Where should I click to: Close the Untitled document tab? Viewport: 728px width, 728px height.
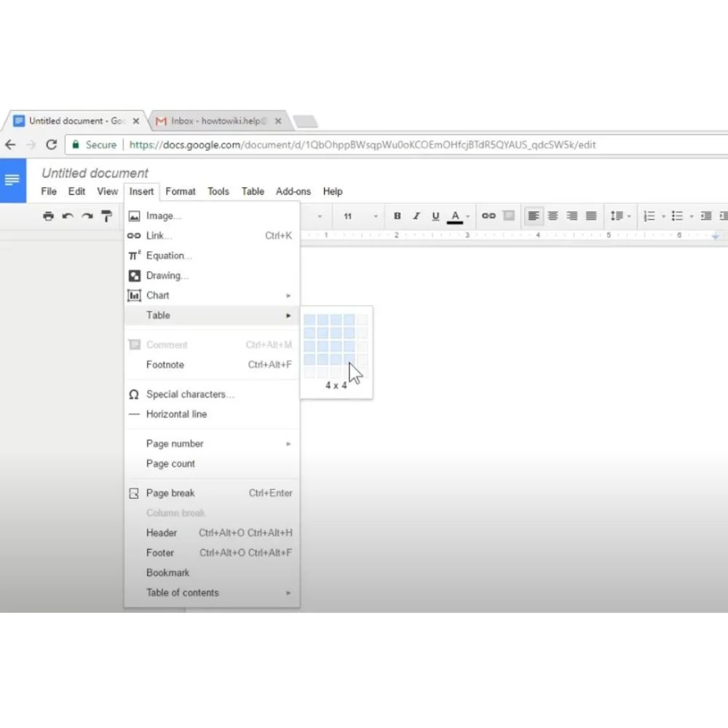[136, 121]
